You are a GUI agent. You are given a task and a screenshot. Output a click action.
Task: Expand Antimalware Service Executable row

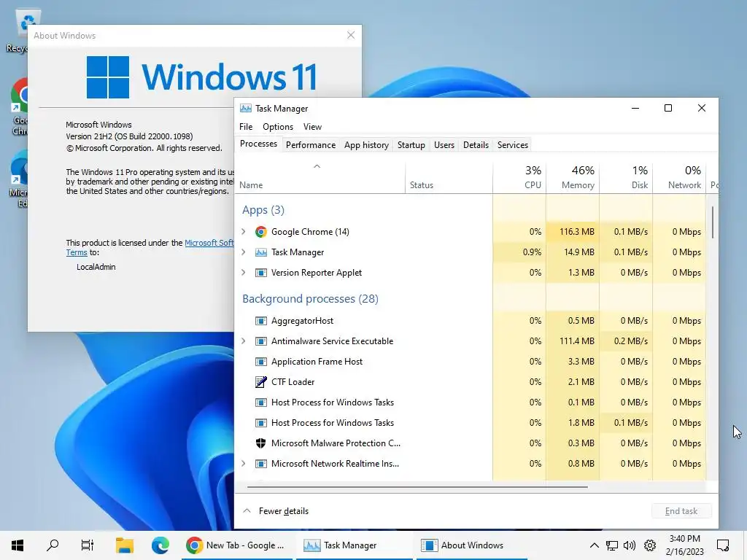244,341
